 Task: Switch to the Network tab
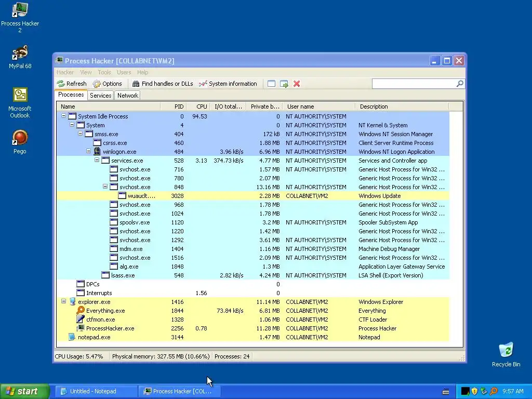(128, 96)
